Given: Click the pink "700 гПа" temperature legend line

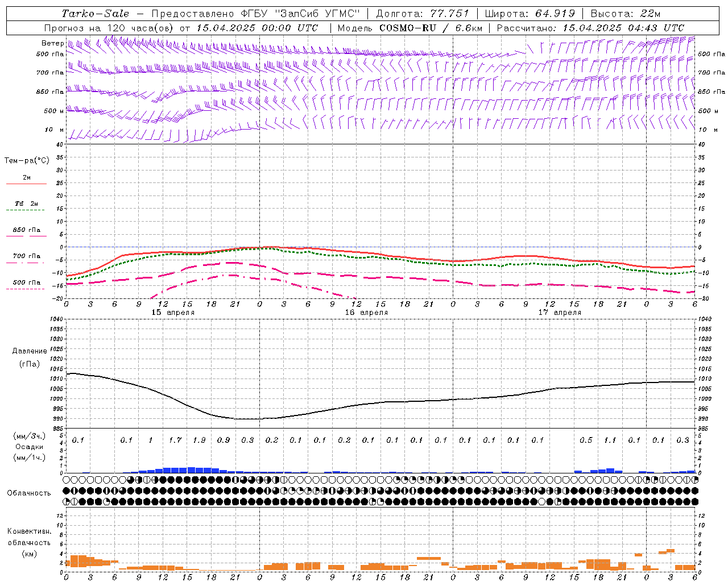Looking at the screenshot, I should click(26, 263).
